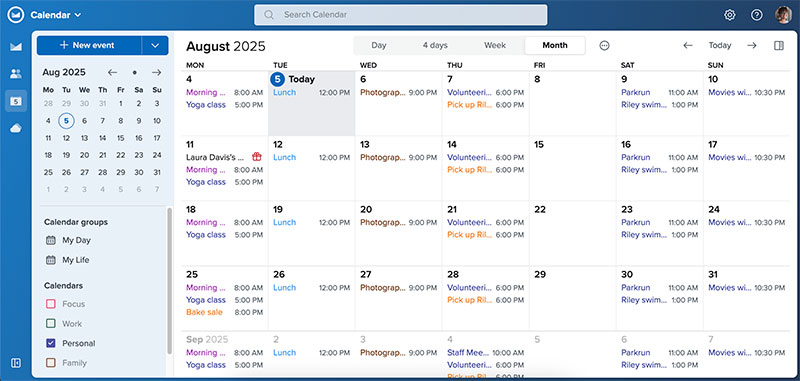Open Settings gear icon
The width and height of the screenshot is (800, 381).
730,15
